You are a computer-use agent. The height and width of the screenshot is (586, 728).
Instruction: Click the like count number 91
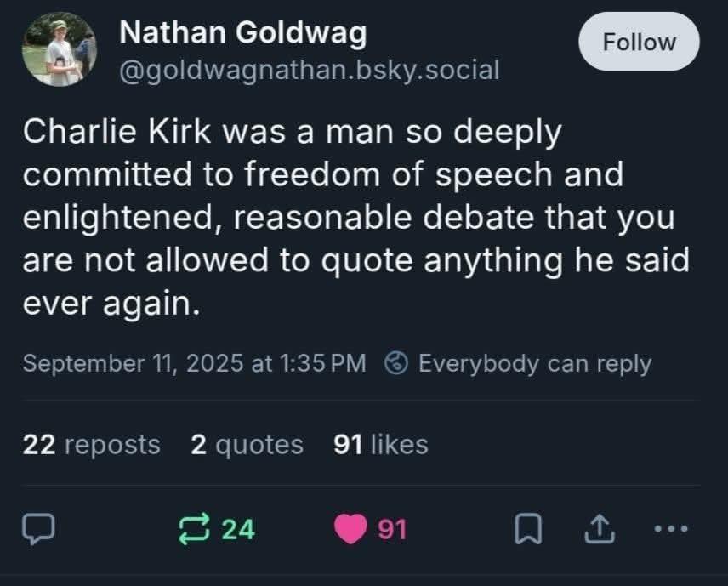pyautogui.click(x=393, y=528)
